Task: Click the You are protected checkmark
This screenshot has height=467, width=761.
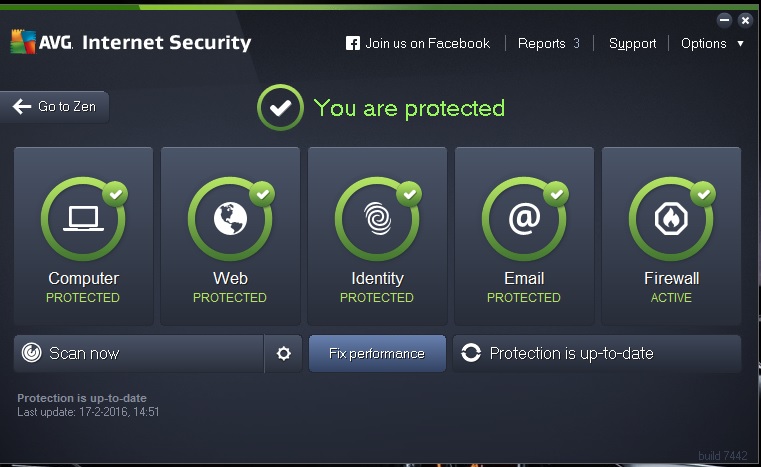Action: pos(281,108)
